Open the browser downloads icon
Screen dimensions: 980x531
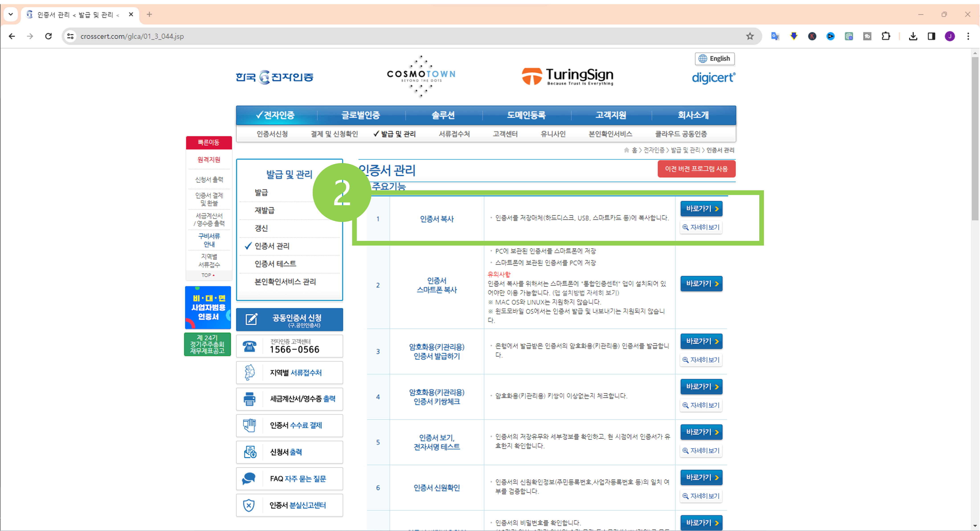pyautogui.click(x=913, y=36)
